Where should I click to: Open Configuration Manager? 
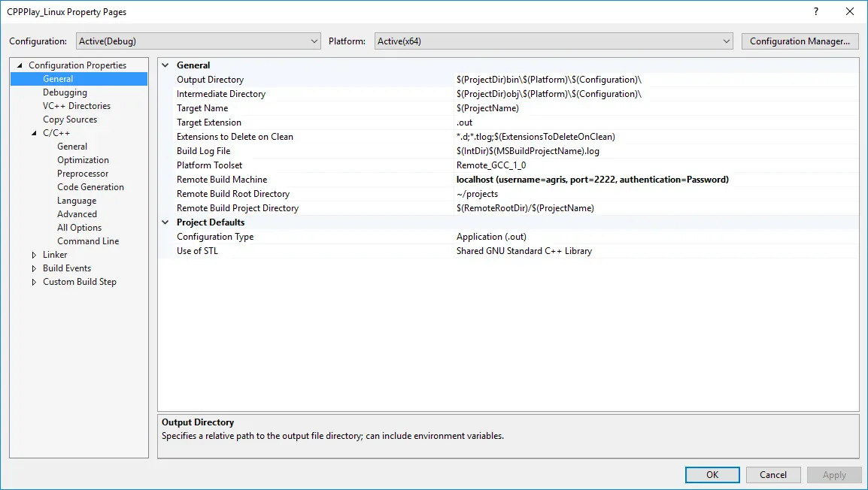pyautogui.click(x=800, y=41)
